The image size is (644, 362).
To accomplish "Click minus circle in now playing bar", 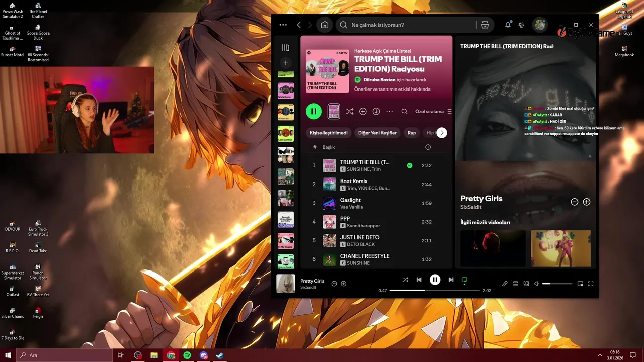I will [334, 284].
